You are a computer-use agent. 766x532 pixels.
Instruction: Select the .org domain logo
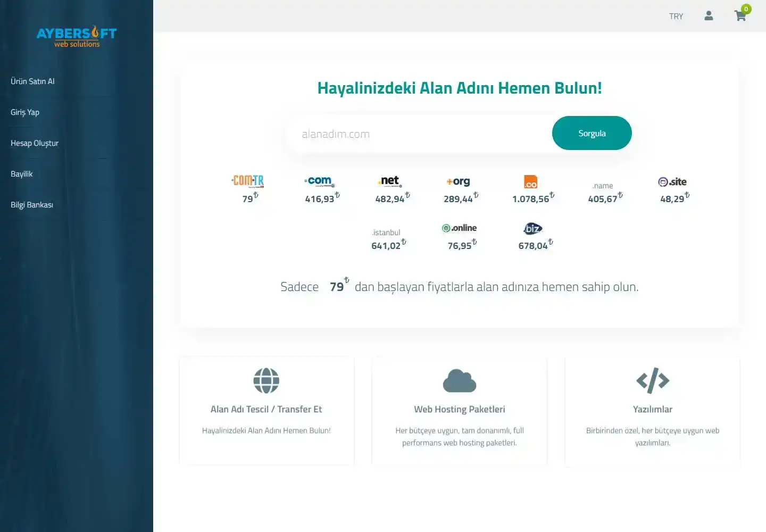click(459, 181)
